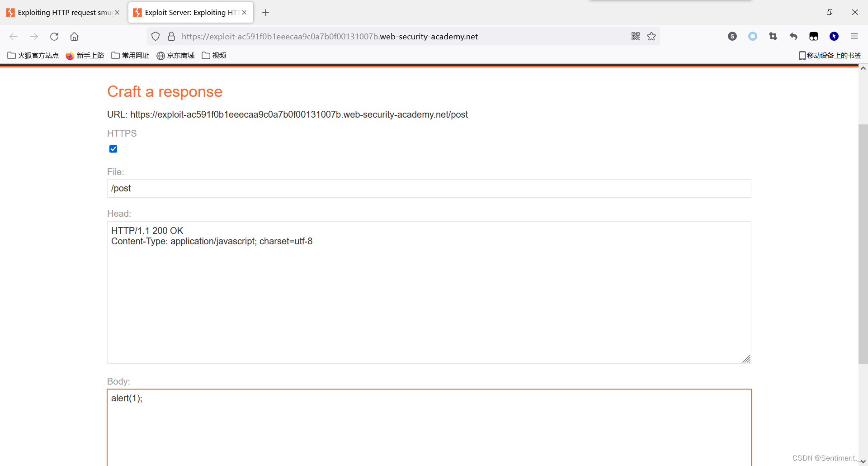The width and height of the screenshot is (868, 466).
Task: Open 移动设备上的书签 mobile bookmarks
Action: point(830,56)
